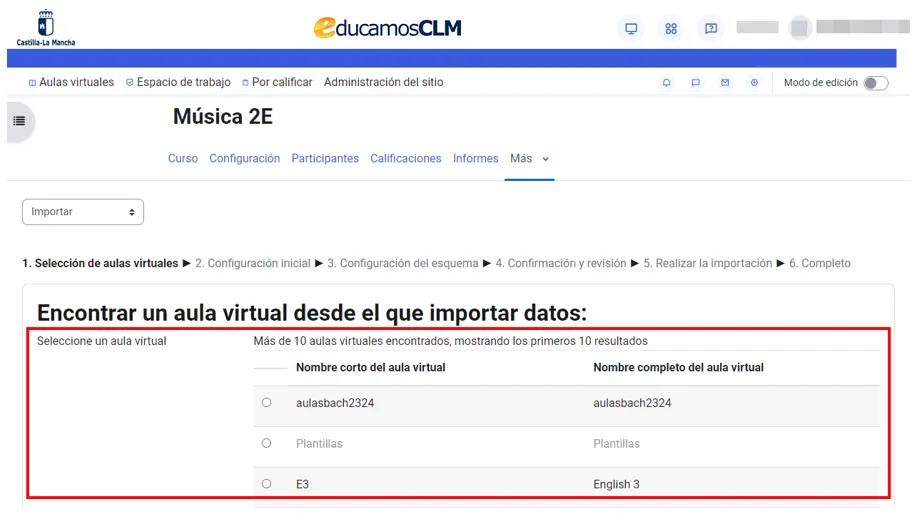Open the Importar dropdown
The width and height of the screenshot is (921, 530).
pos(83,212)
